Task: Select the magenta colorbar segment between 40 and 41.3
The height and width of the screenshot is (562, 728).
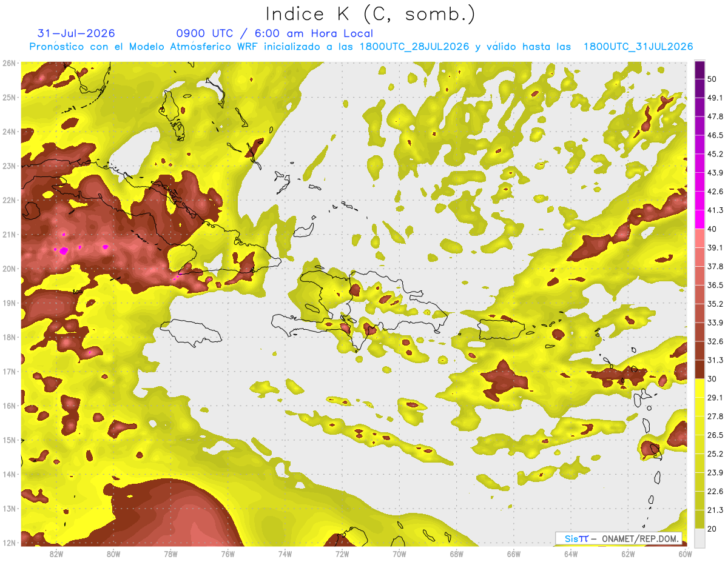Action: [699, 219]
